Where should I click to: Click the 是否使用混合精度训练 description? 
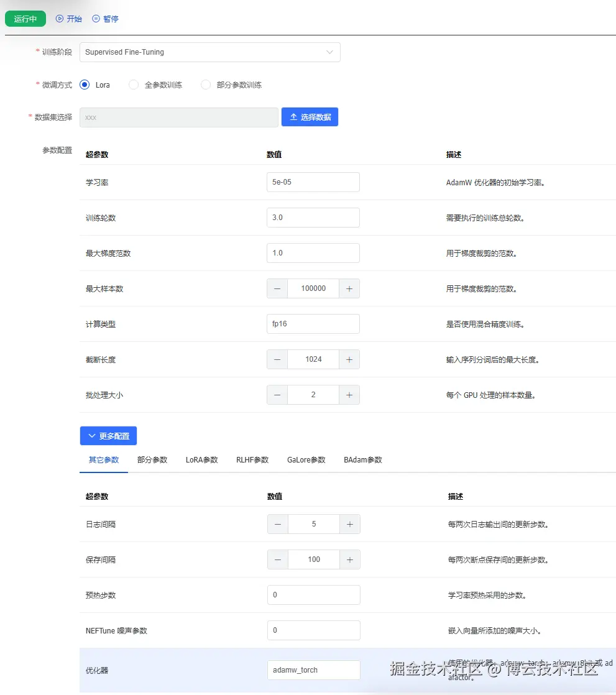click(485, 324)
